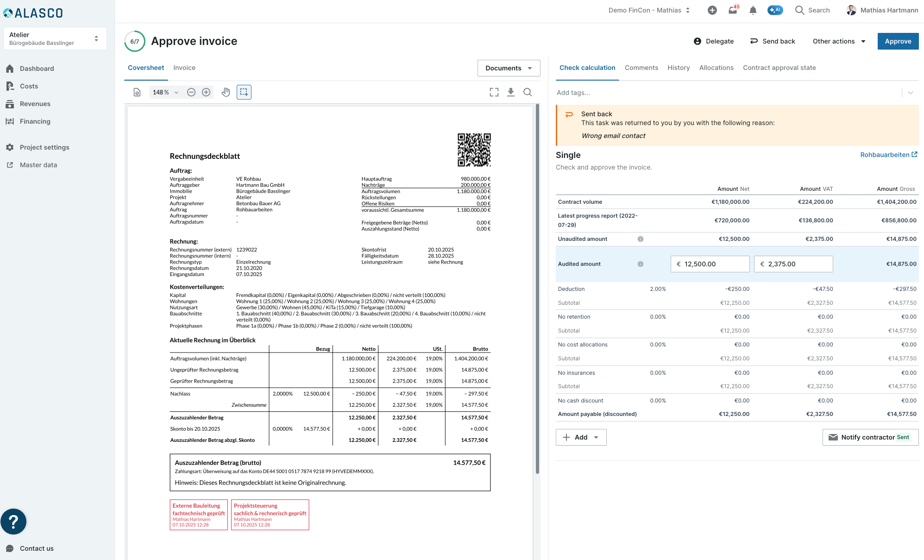Switch to the Invoice tab

click(x=184, y=68)
